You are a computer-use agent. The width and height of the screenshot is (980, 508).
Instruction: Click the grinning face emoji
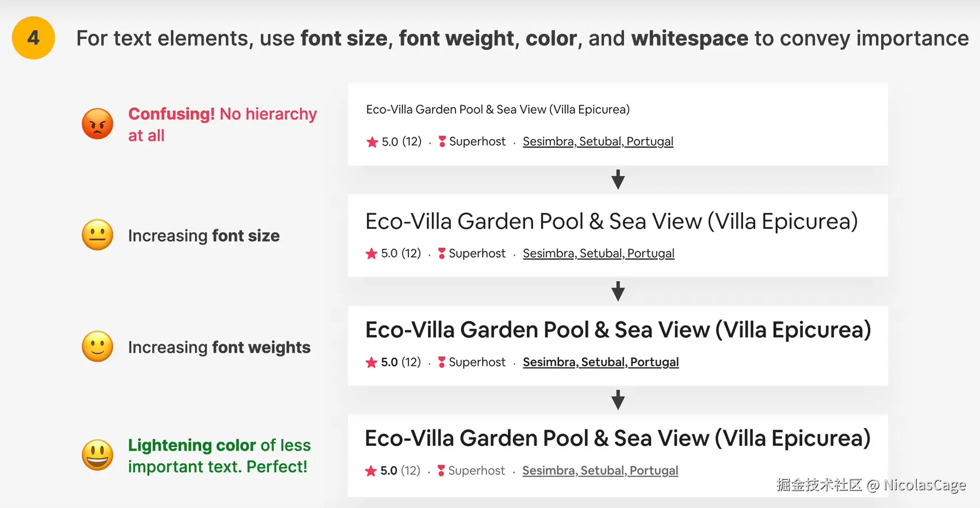click(98, 455)
